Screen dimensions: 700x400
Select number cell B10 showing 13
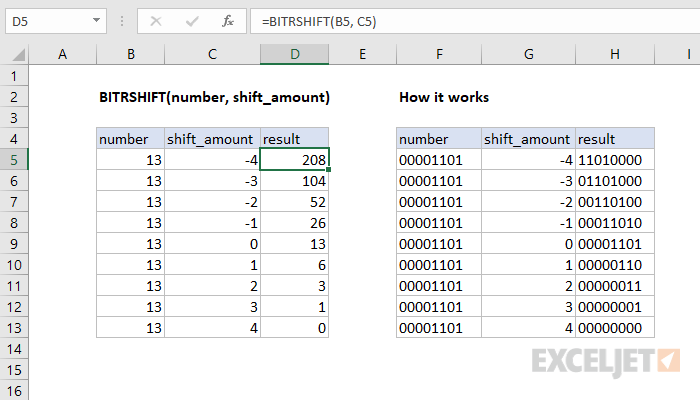130,265
